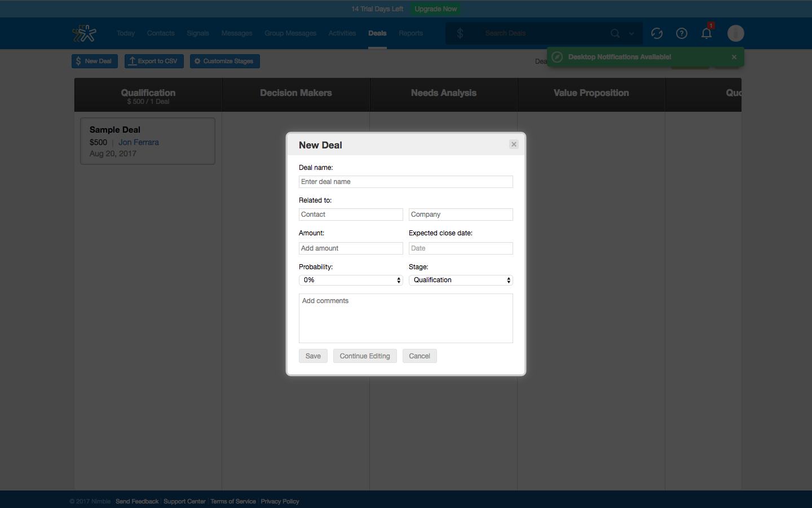The image size is (812, 508).
Task: Click the Company input field
Action: (461, 214)
